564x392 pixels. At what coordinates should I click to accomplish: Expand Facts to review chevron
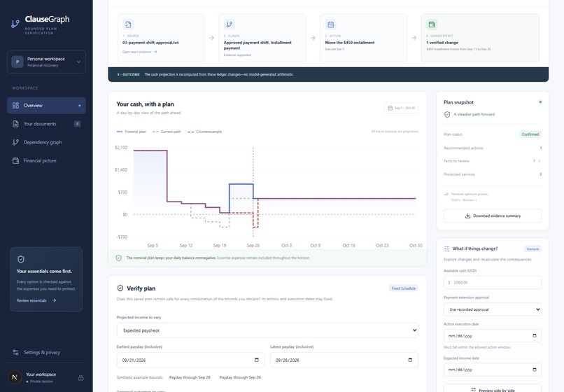pos(539,161)
